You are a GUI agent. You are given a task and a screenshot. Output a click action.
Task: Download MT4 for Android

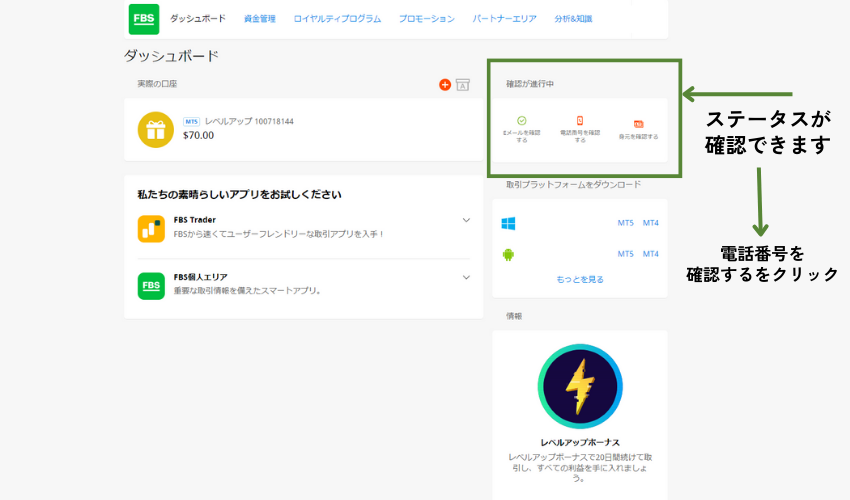pos(651,254)
